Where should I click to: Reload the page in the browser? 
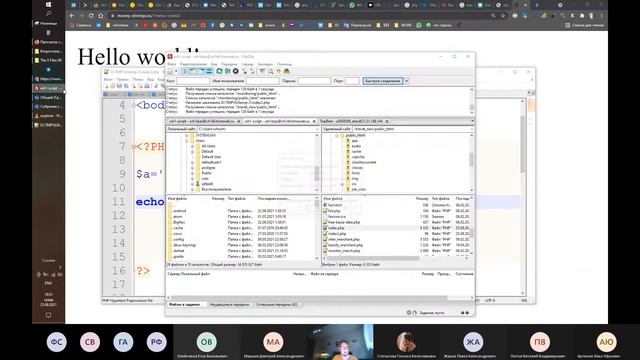91,16
